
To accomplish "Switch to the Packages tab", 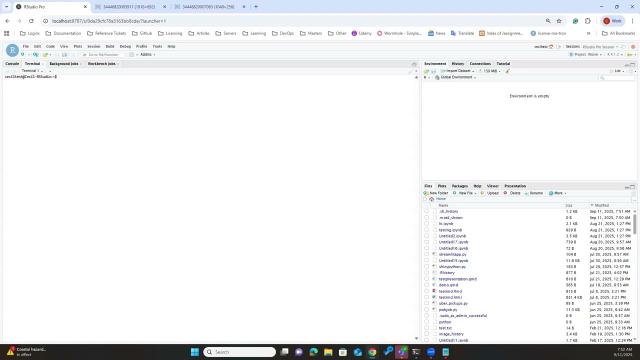I will 460,186.
